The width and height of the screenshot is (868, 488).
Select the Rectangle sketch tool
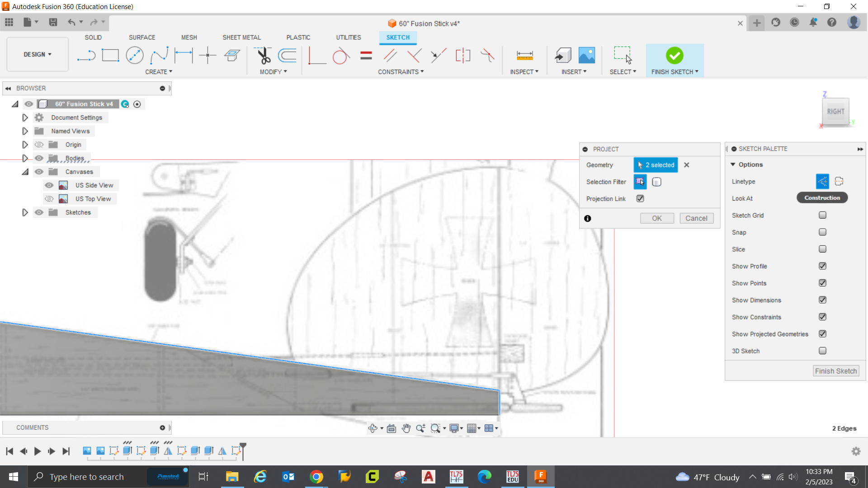pos(110,56)
